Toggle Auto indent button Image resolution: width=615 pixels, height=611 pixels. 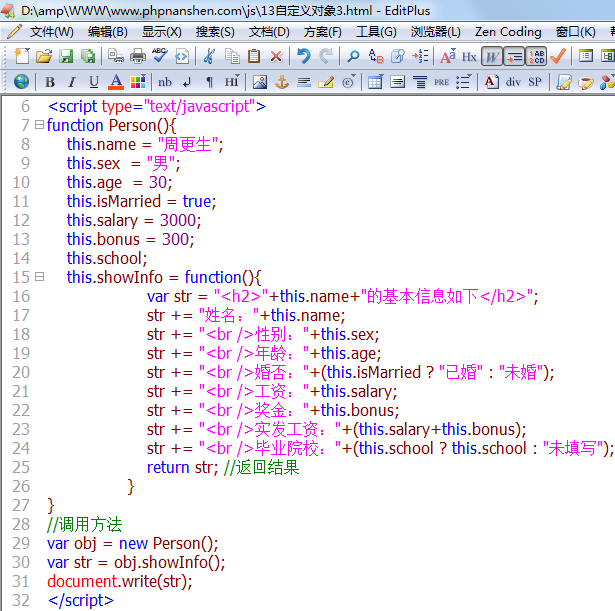513,57
